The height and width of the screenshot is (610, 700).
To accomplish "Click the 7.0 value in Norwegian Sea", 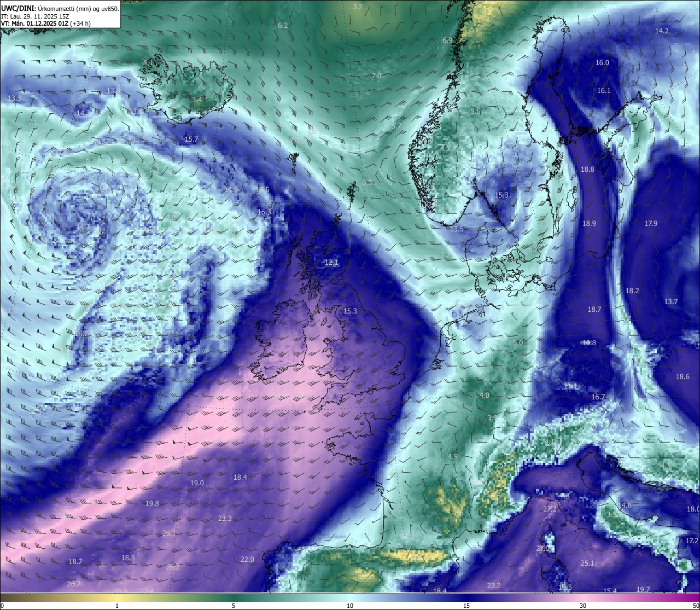I will pos(376,76).
